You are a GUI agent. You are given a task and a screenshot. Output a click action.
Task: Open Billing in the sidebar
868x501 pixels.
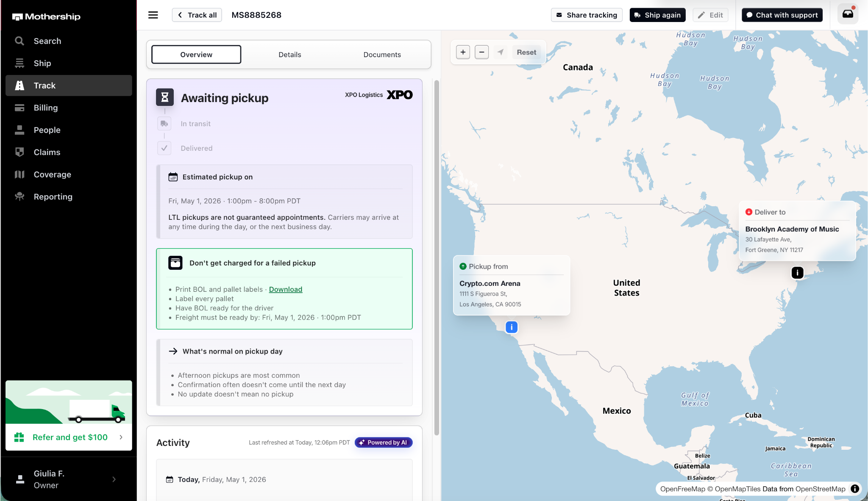pyautogui.click(x=69, y=108)
